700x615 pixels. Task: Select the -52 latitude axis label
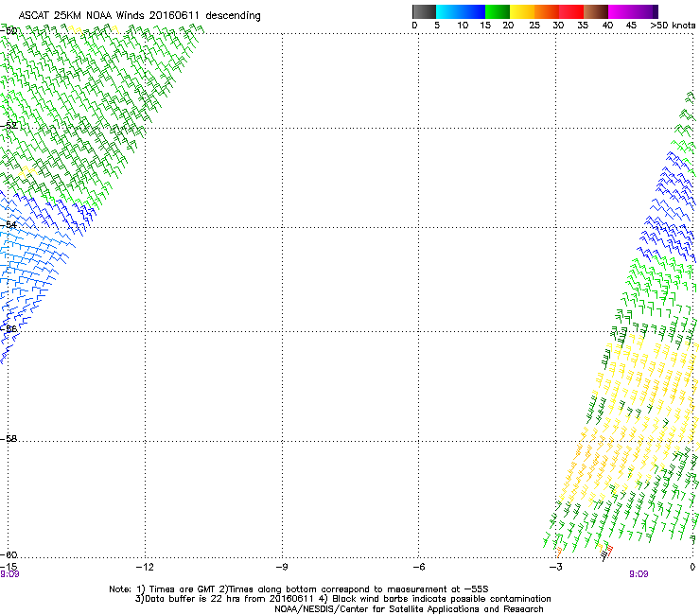pyautogui.click(x=9, y=126)
